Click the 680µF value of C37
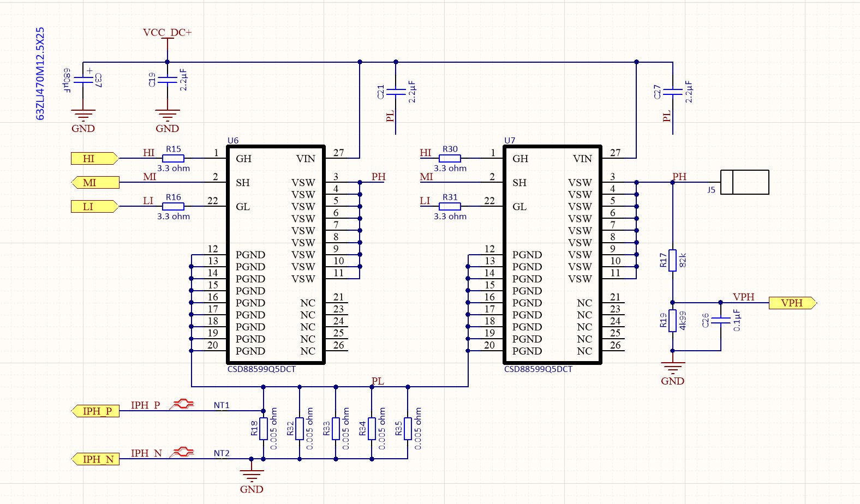This screenshot has width=860, height=504. (67, 81)
